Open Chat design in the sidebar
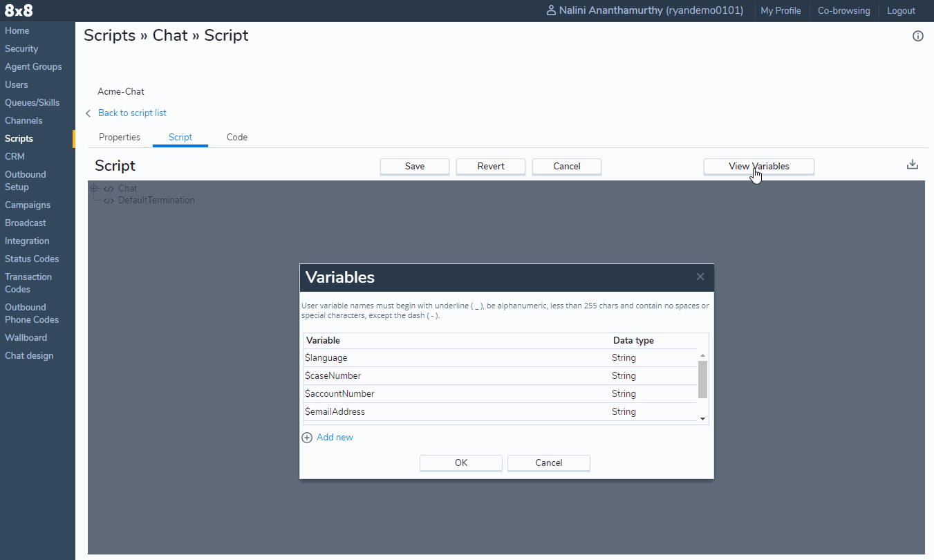934x560 pixels. (x=29, y=355)
